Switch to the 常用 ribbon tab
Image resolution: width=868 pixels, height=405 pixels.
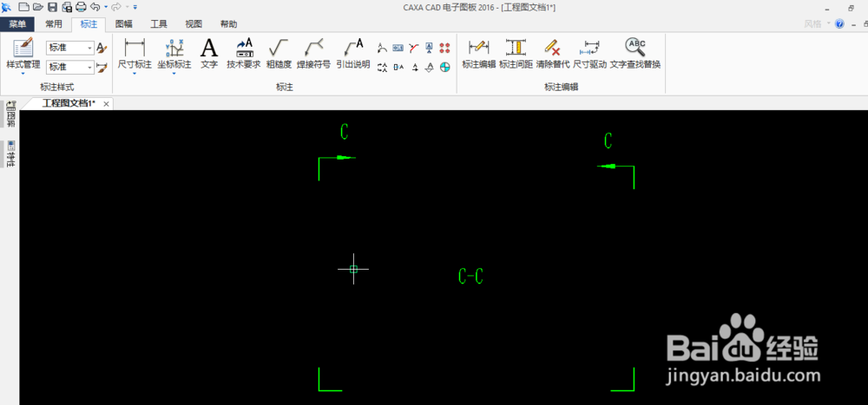pos(54,24)
